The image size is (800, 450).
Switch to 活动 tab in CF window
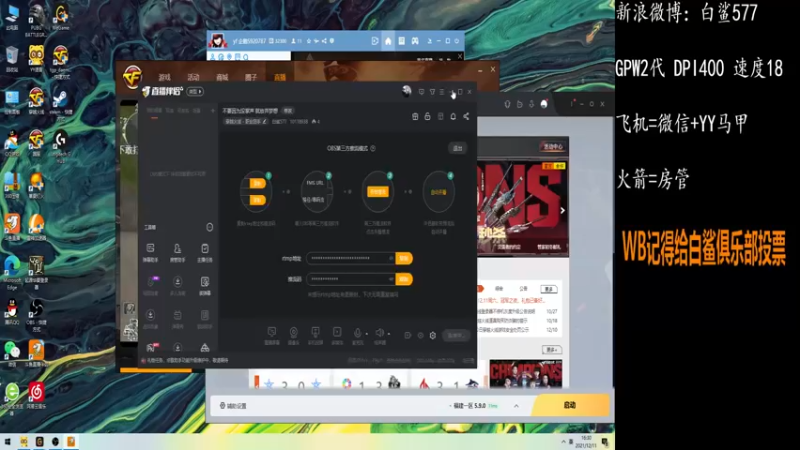tap(193, 78)
